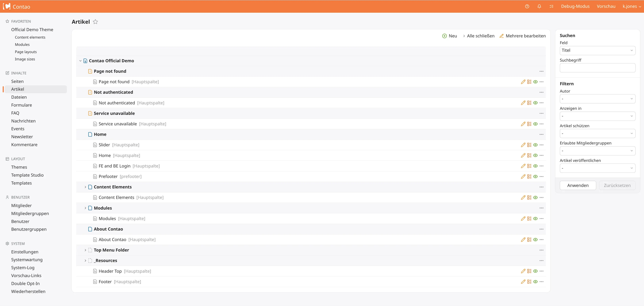Open the Seiten section in sidebar

pyautogui.click(x=17, y=81)
